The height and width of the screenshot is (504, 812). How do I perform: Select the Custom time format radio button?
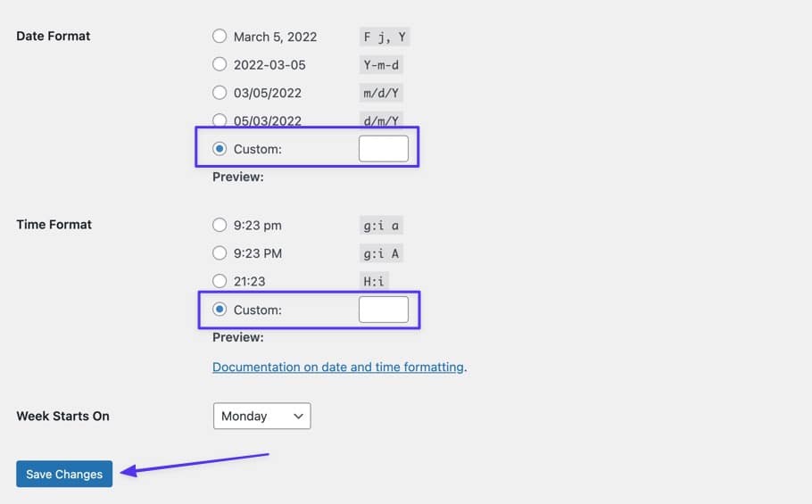click(220, 310)
